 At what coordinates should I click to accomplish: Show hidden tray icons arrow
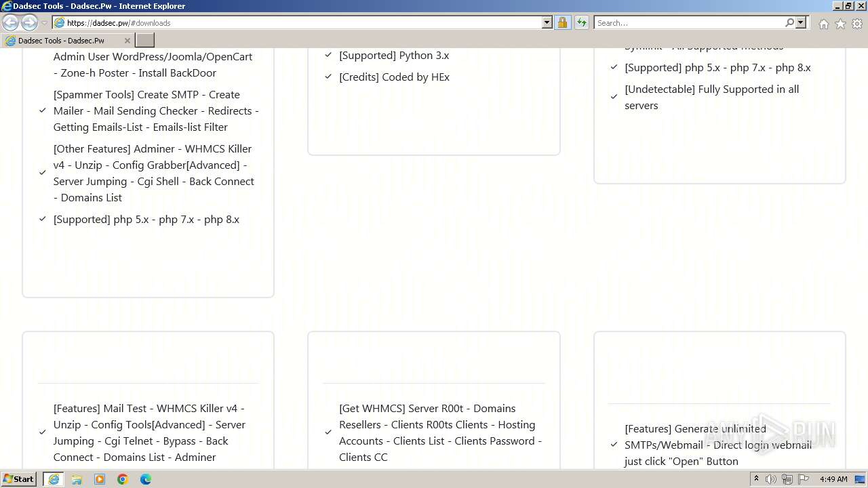[756, 479]
